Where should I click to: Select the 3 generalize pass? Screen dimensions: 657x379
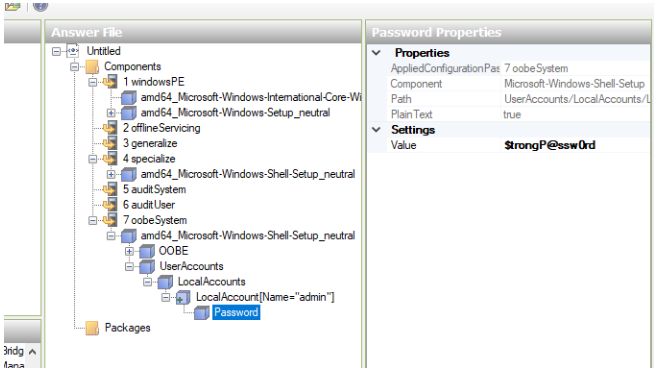pos(150,143)
